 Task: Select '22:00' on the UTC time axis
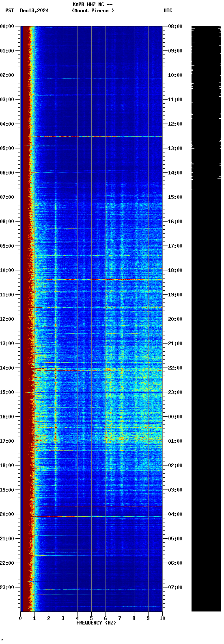(175, 368)
